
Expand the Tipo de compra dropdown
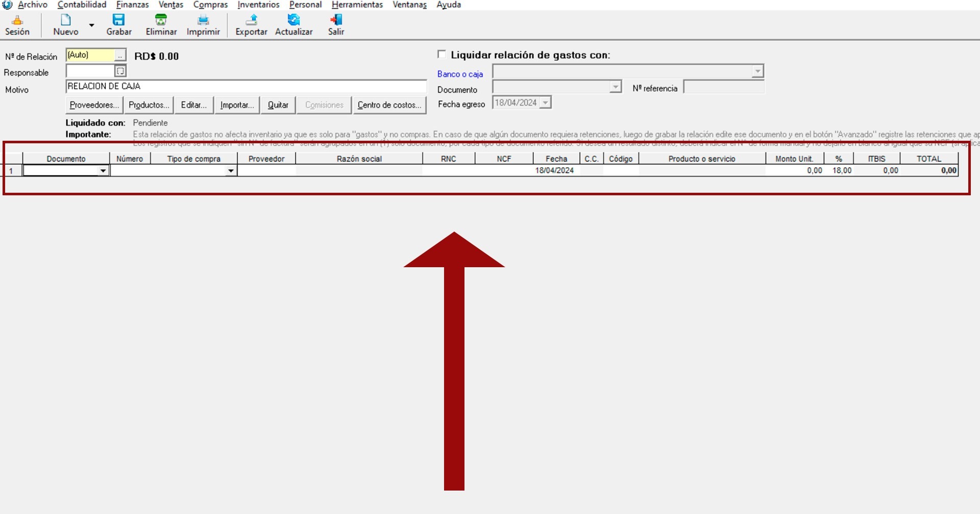[x=231, y=171]
